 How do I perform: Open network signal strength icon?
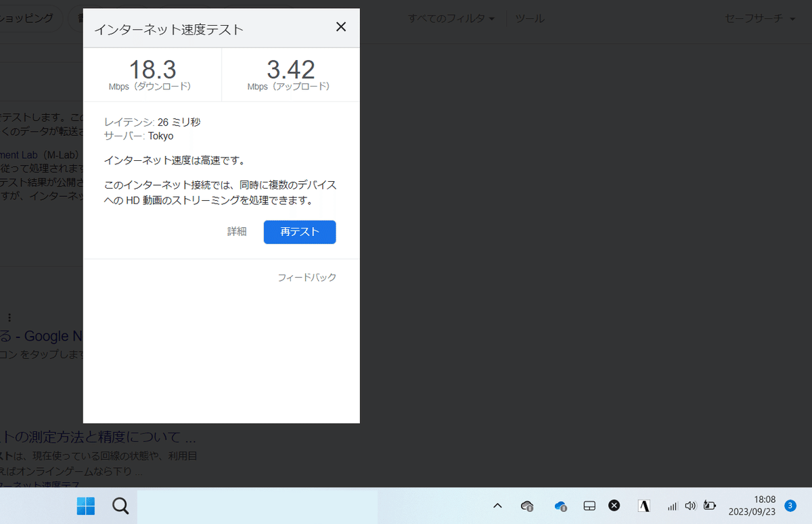(672, 506)
